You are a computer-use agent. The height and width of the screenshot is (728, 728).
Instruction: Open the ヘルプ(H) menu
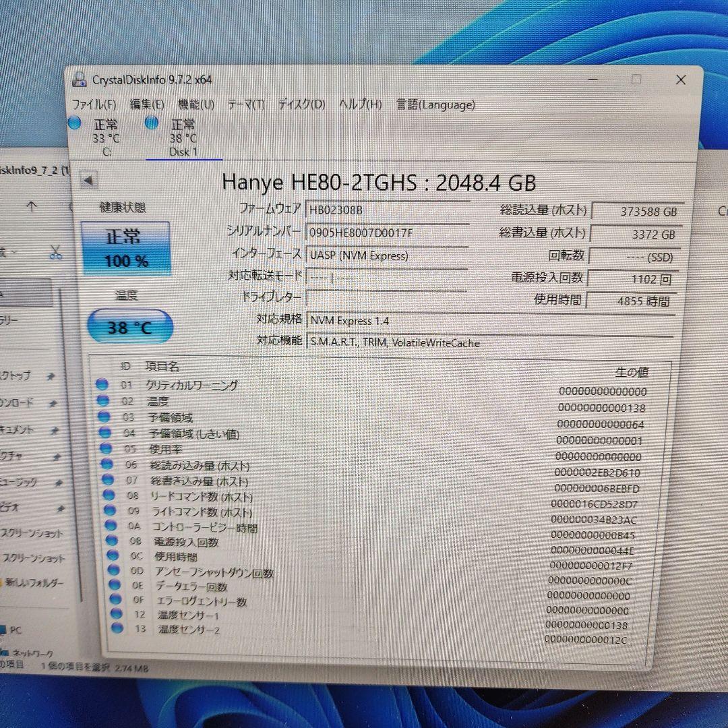pos(361,104)
